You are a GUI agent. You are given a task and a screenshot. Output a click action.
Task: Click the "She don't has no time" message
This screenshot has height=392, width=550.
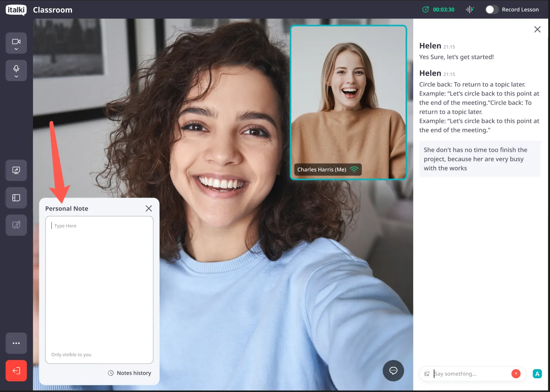point(480,159)
